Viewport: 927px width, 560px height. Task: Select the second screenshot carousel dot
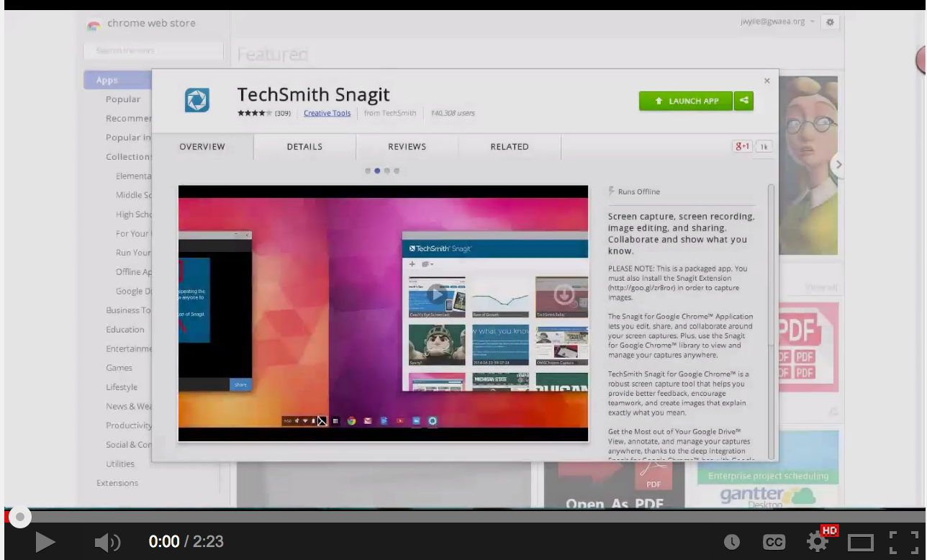(x=377, y=171)
